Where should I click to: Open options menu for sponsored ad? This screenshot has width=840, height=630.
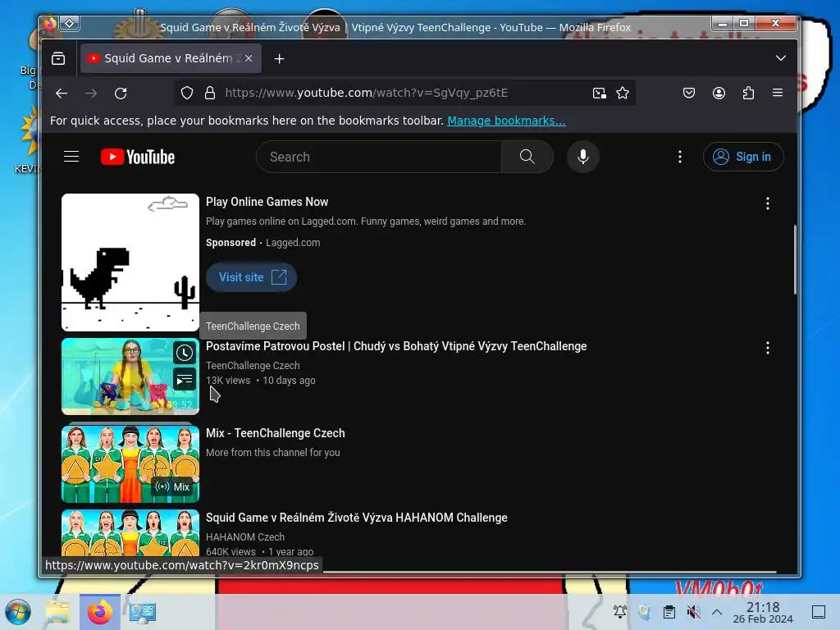(x=767, y=203)
